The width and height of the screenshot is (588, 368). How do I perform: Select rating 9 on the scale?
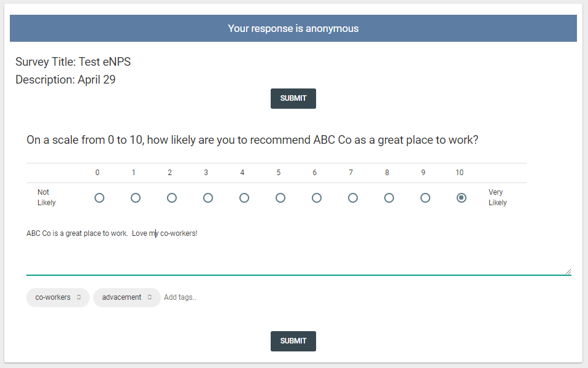tap(425, 198)
